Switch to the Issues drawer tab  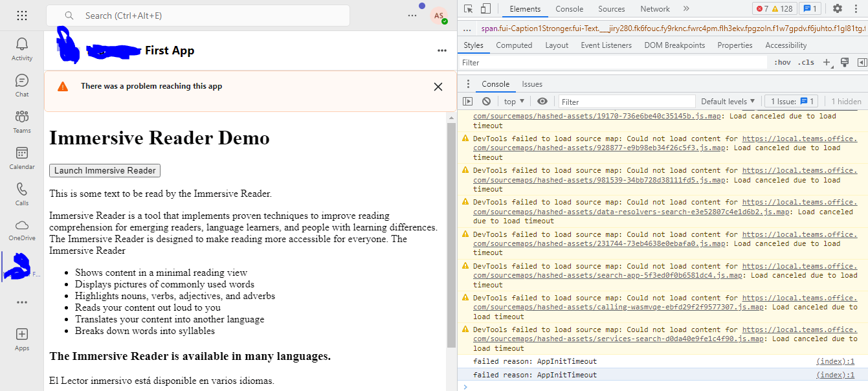pyautogui.click(x=532, y=84)
